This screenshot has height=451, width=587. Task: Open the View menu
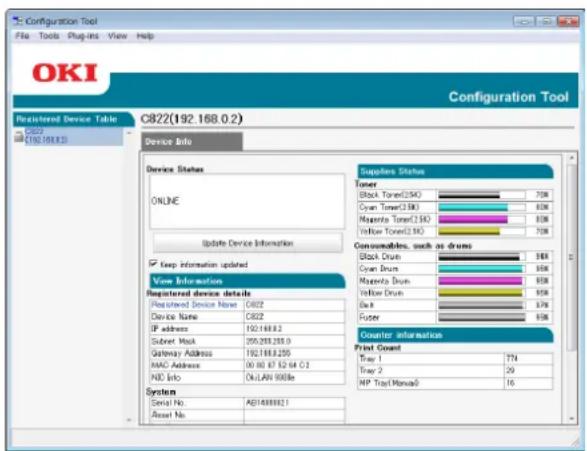pyautogui.click(x=117, y=36)
